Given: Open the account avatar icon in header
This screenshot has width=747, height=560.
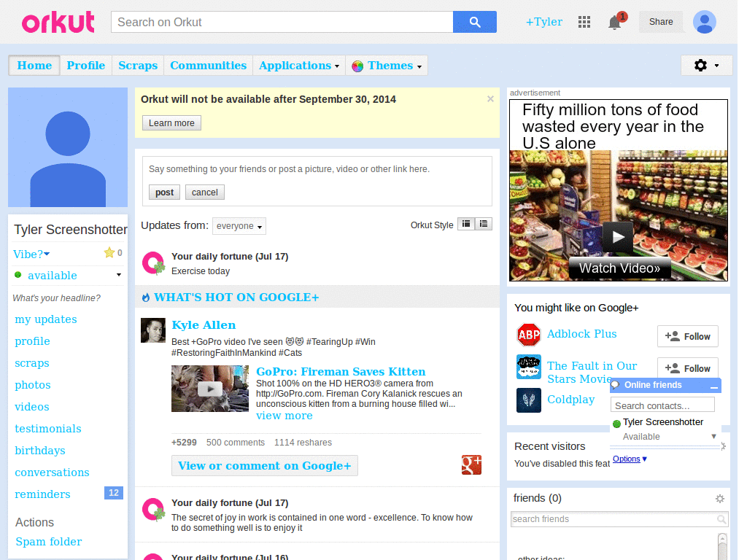Looking at the screenshot, I should click(x=705, y=22).
